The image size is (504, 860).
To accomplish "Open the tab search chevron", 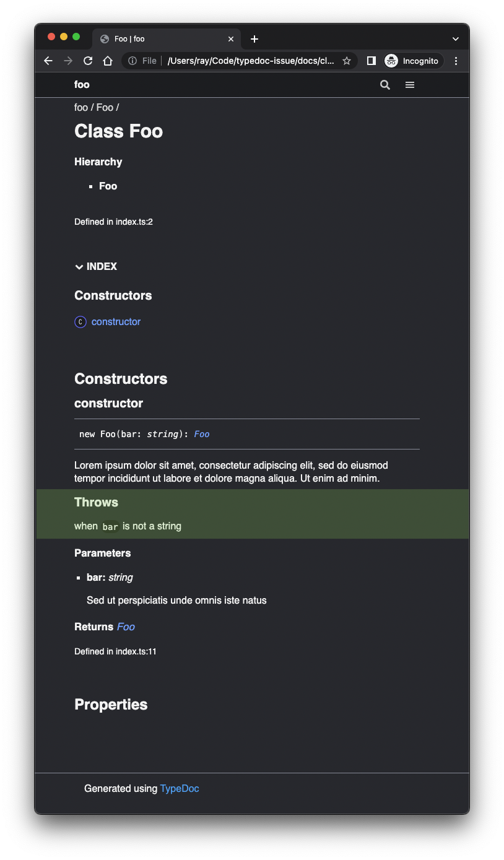I will pyautogui.click(x=455, y=38).
